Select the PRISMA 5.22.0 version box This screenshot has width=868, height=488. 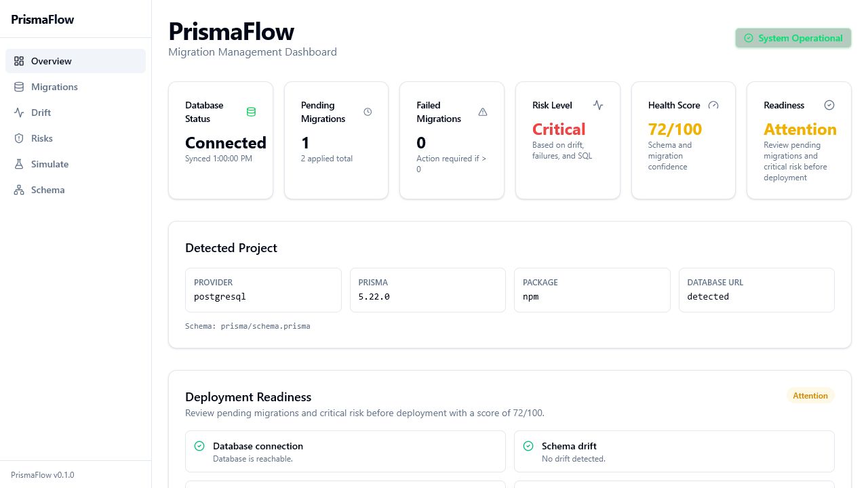428,290
